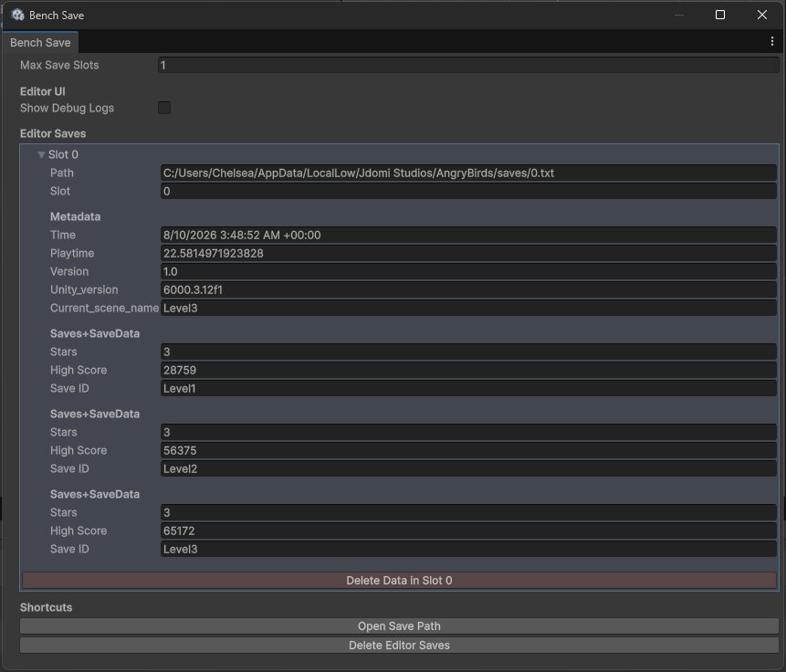This screenshot has height=672, width=786.
Task: Click the Slot 0 foldout label
Action: (x=63, y=154)
